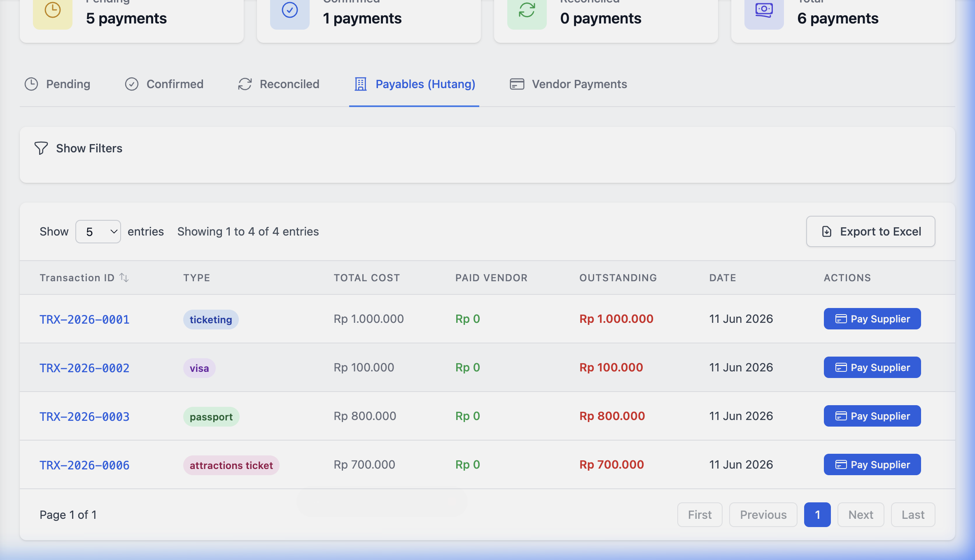Click the clock icon in the Pending tab
This screenshot has height=560, width=975.
pos(31,84)
